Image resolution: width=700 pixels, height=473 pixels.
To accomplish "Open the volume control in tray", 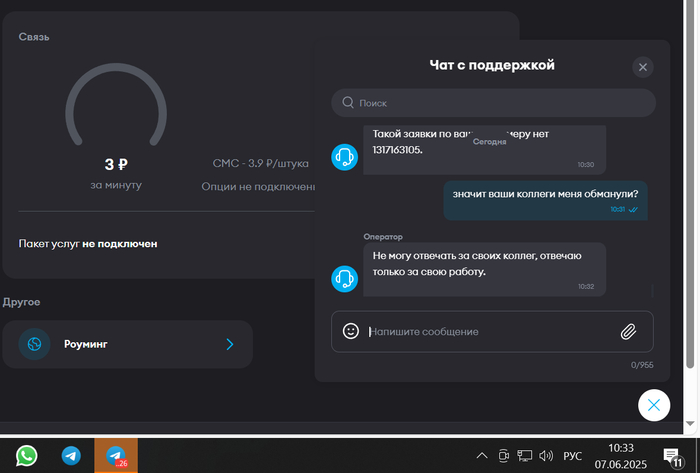I will pos(546,456).
